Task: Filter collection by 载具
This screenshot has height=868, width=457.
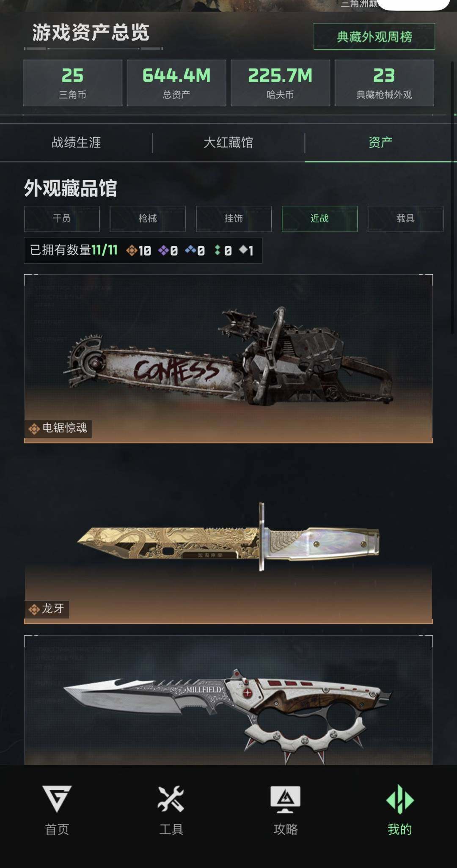Action: 405,218
